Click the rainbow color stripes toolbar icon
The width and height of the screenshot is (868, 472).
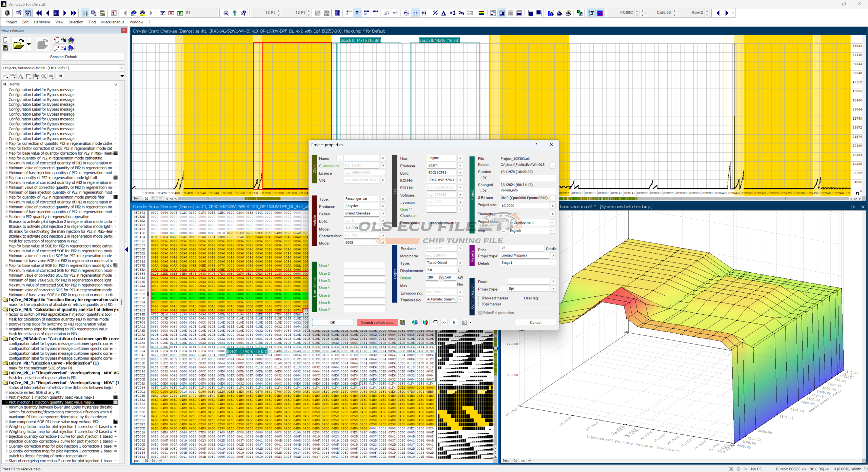pyautogui.click(x=481, y=13)
